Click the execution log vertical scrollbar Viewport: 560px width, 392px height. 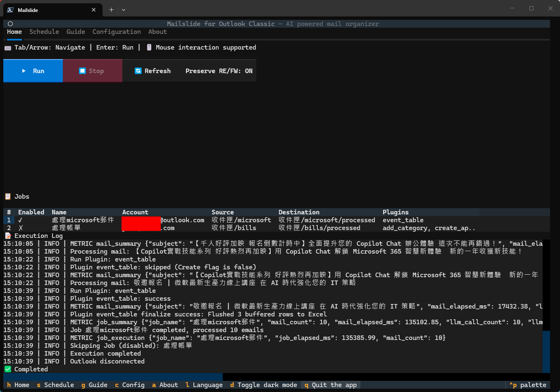[546, 351]
